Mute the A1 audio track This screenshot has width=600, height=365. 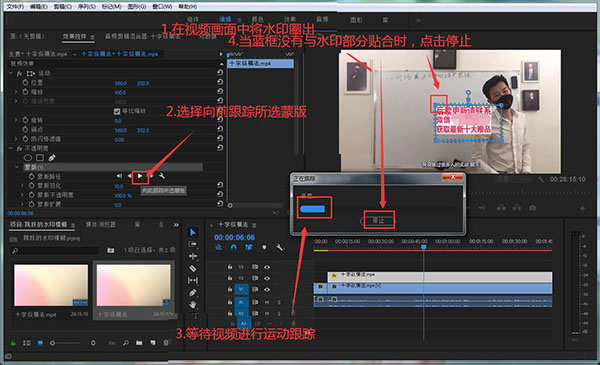click(x=267, y=302)
